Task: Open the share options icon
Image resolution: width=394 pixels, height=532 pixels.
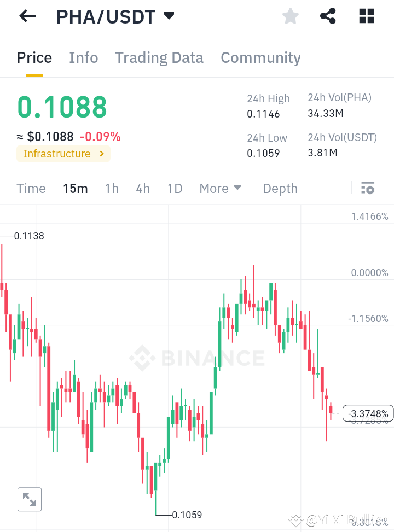Action: click(328, 16)
